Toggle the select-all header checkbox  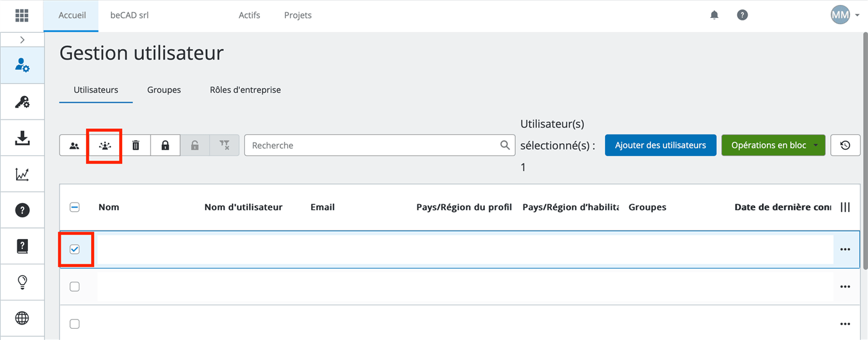click(75, 207)
